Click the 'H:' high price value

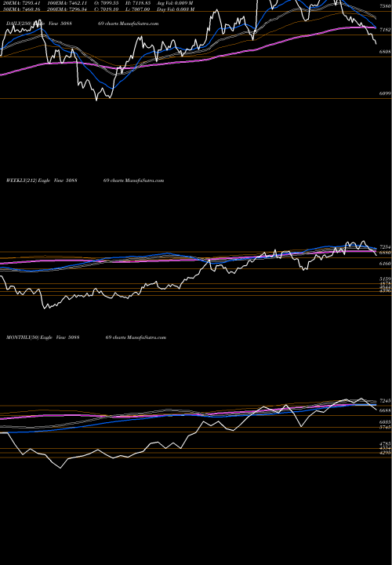137,3
